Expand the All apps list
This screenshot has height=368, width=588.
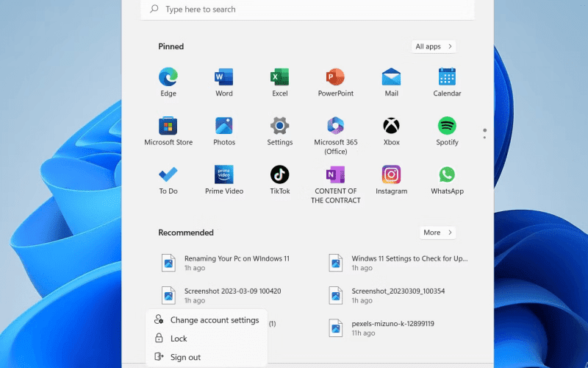point(434,46)
